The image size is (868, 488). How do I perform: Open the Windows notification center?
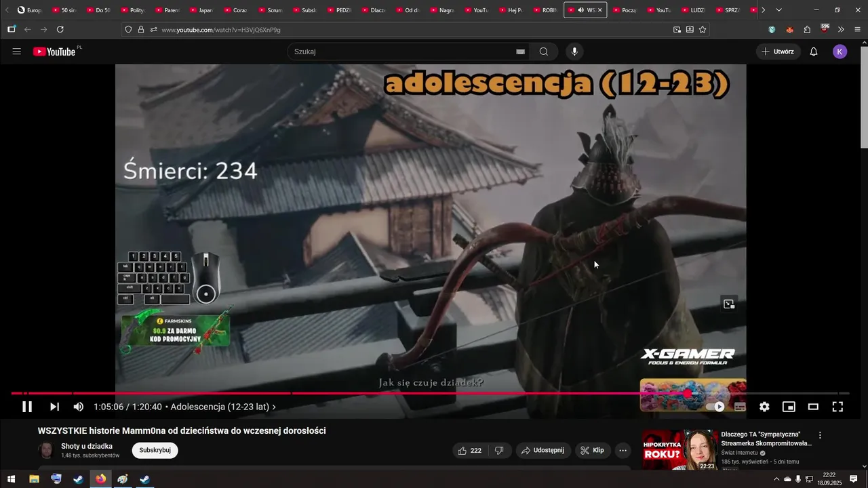click(x=854, y=479)
